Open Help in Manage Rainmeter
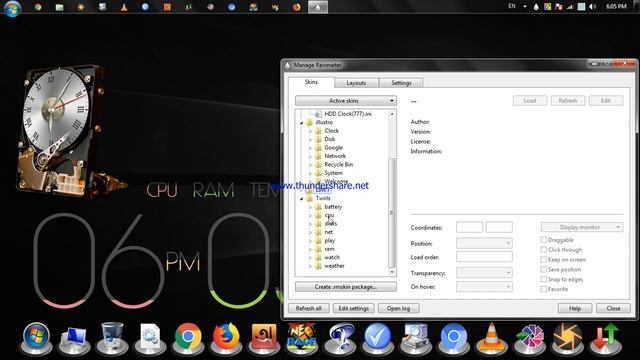Viewport: 640px width, 360px height. (x=575, y=308)
